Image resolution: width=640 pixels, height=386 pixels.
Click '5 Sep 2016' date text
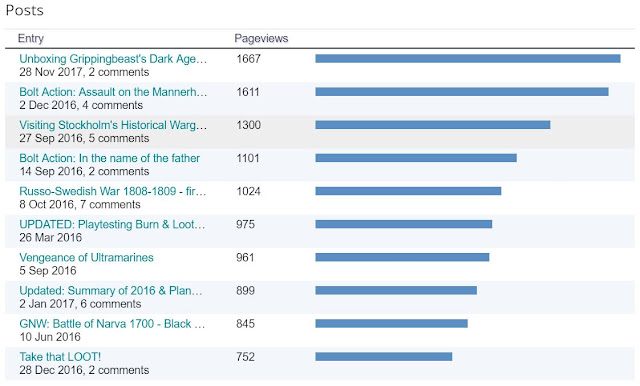[x=48, y=271]
